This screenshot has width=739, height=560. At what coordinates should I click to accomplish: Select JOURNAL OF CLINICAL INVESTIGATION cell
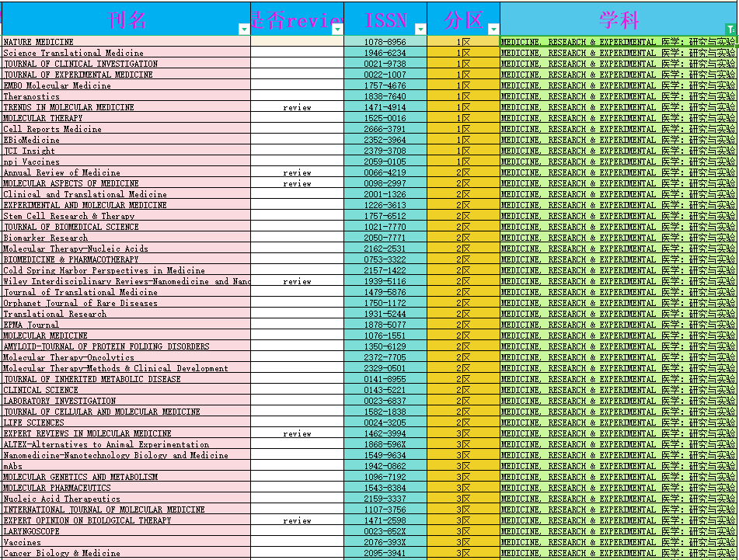point(127,64)
